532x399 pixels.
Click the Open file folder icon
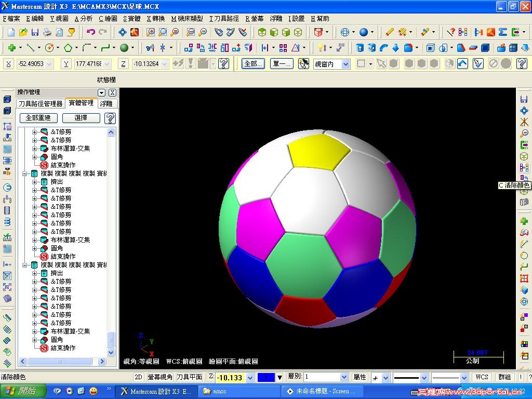point(23,32)
